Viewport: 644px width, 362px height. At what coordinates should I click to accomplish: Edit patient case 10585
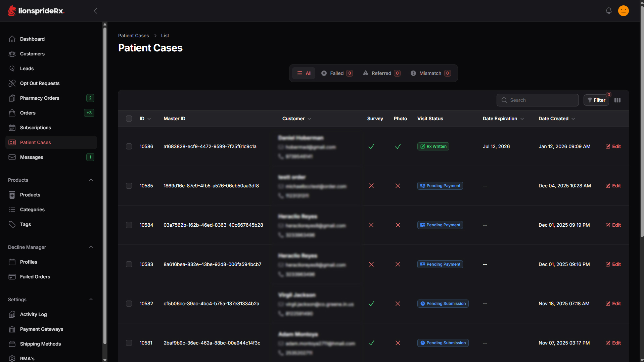[x=613, y=186]
